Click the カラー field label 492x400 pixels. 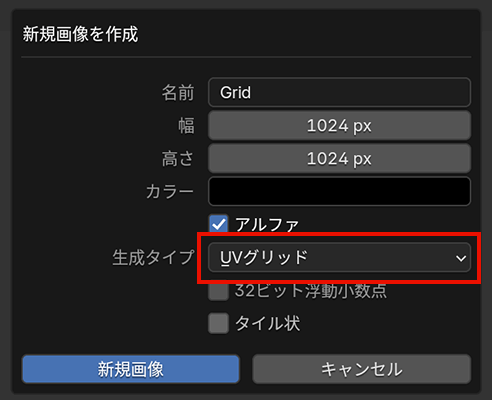[x=170, y=192]
